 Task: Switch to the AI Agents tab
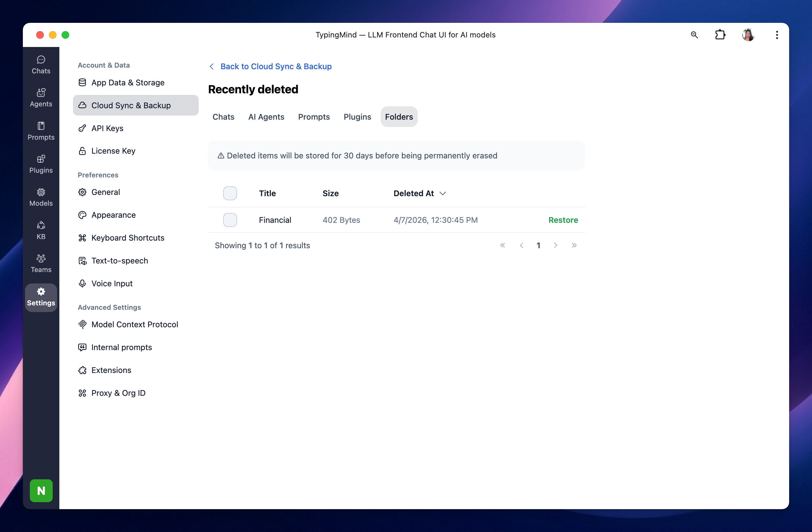coord(266,117)
